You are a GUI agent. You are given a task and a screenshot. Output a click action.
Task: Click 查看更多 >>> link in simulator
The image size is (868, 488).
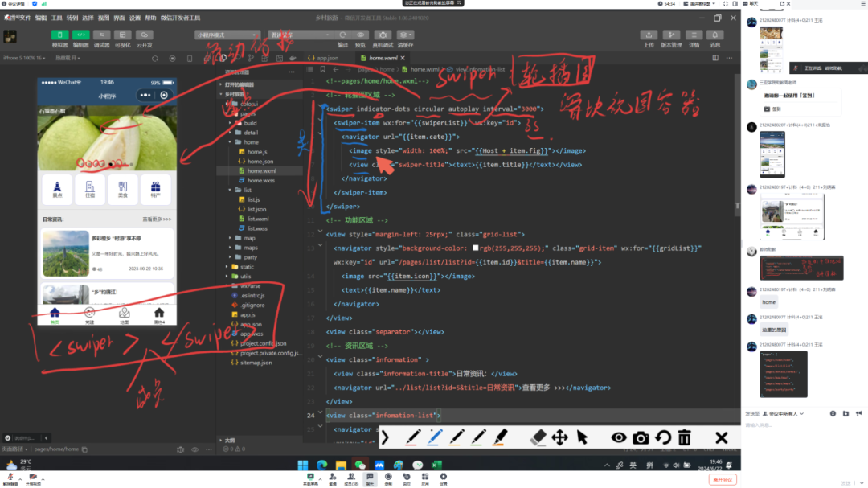click(x=157, y=219)
